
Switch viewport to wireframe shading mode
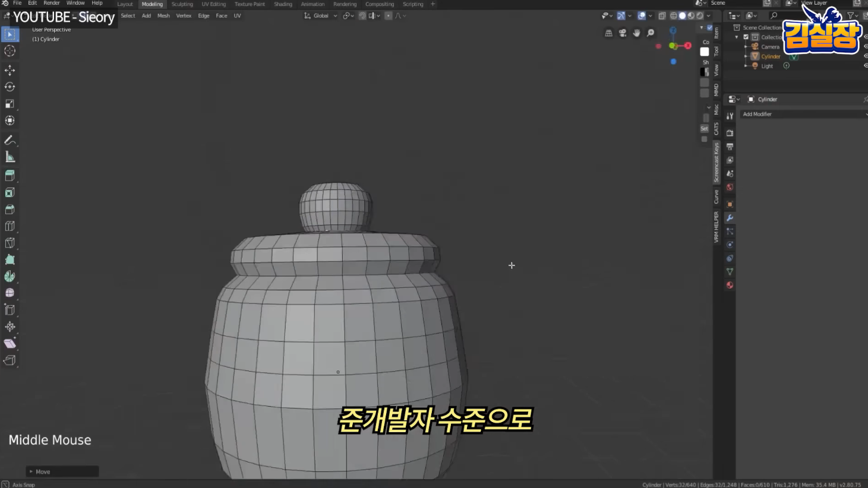(x=673, y=15)
